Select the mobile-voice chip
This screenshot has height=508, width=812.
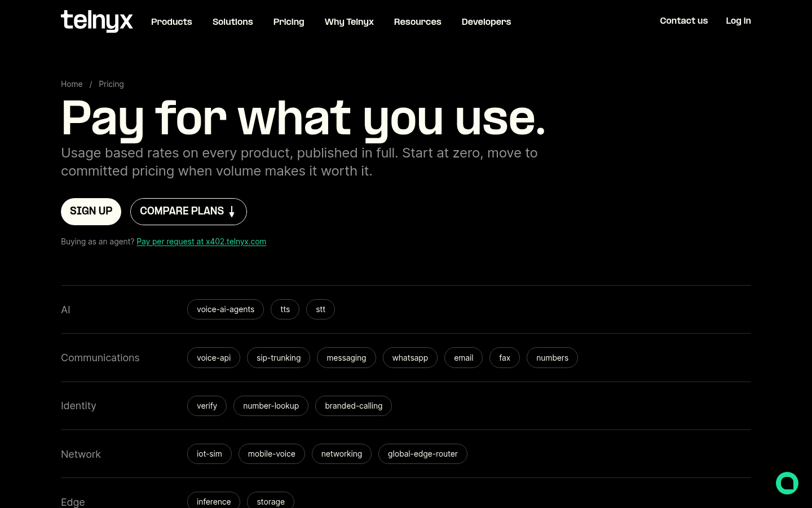[x=272, y=454]
